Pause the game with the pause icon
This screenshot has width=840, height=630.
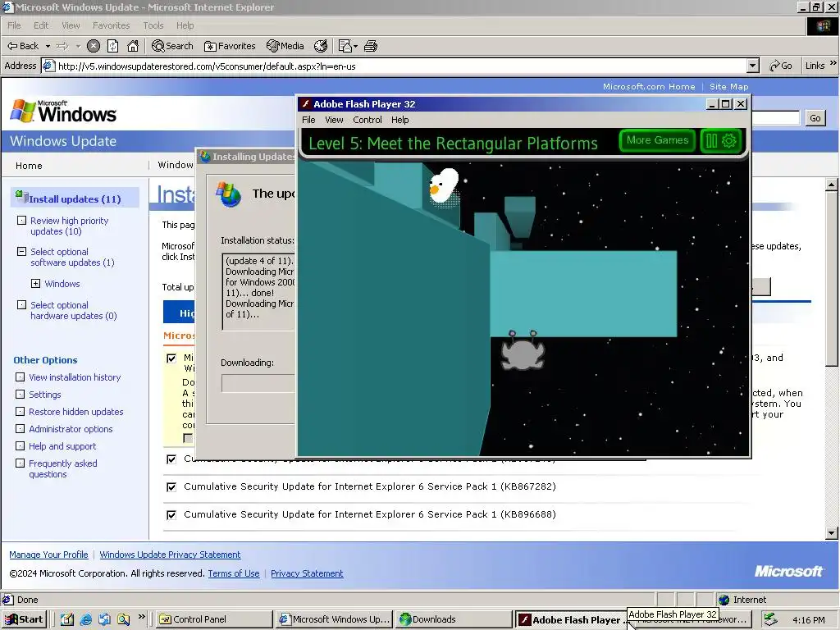click(711, 141)
